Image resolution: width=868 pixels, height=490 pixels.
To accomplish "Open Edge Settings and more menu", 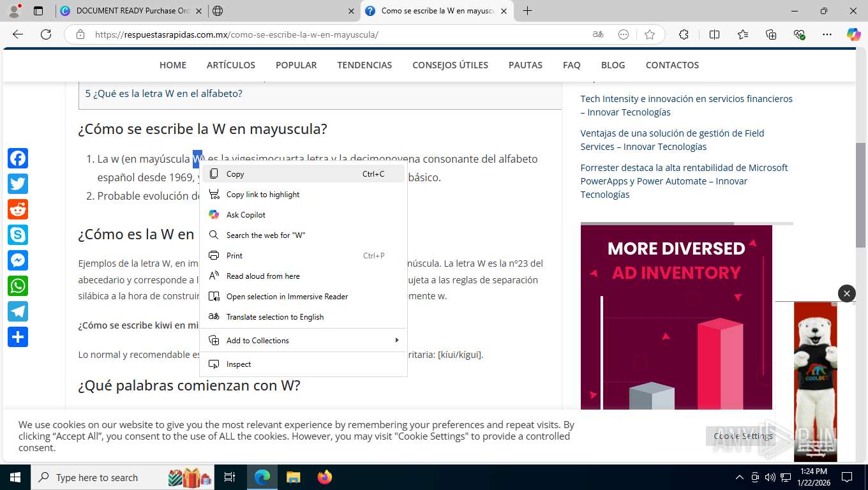I will click(827, 34).
